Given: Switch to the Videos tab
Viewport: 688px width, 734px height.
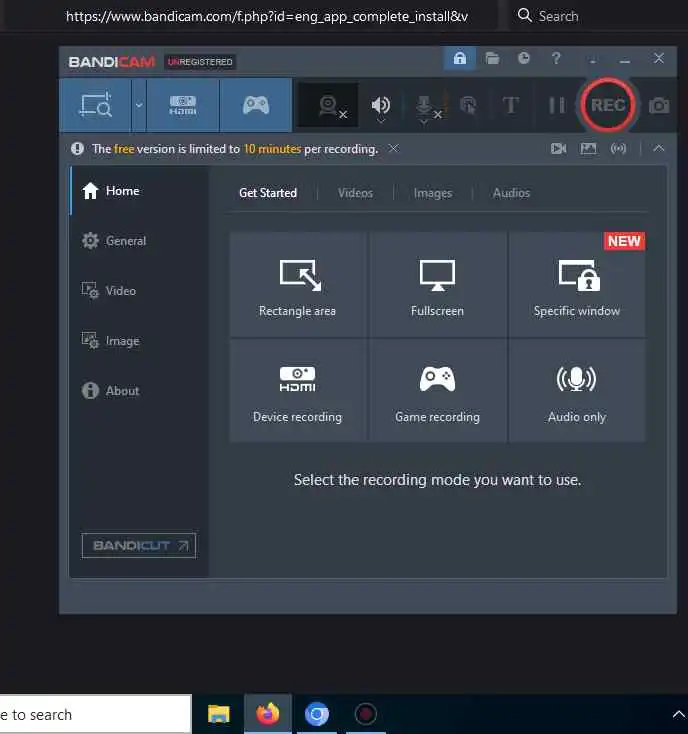Looking at the screenshot, I should 355,193.
